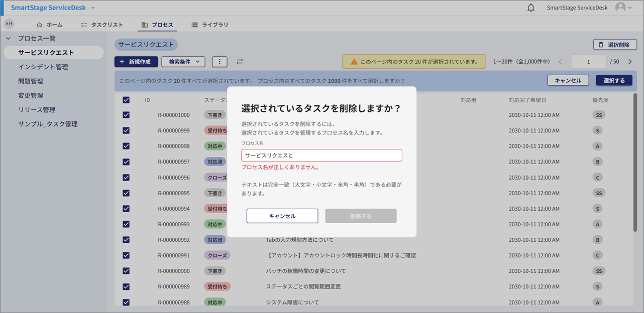This screenshot has width=644, height=313.
Task: Click the swap arrows icon beside search
Action: pyautogui.click(x=240, y=62)
